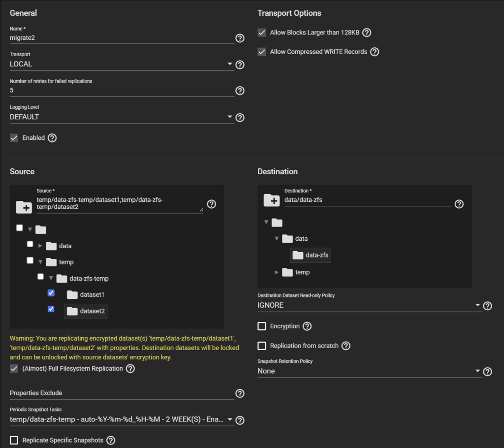Image resolution: width=504 pixels, height=448 pixels.
Task: Open help for Allow Compressed WRITE Records
Action: coord(375,52)
